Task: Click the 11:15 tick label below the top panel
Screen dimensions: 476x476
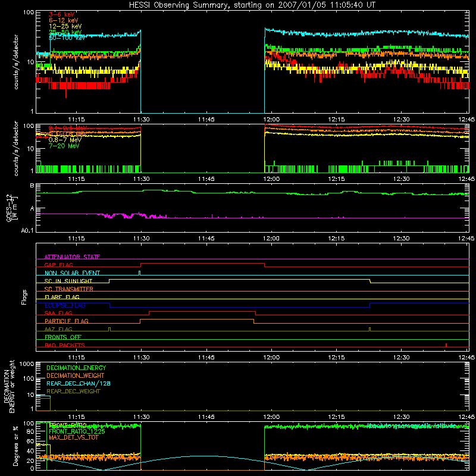Action: pos(76,120)
